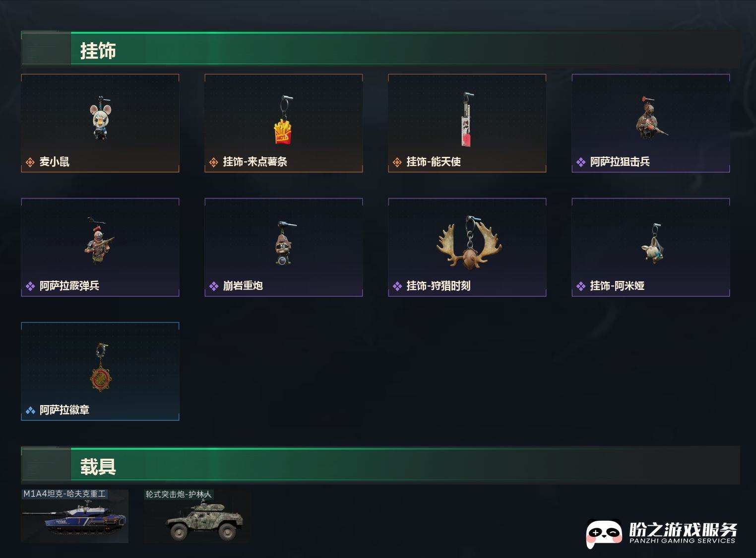Click the french fries charm icon
The width and height of the screenshot is (756, 558).
point(283,120)
